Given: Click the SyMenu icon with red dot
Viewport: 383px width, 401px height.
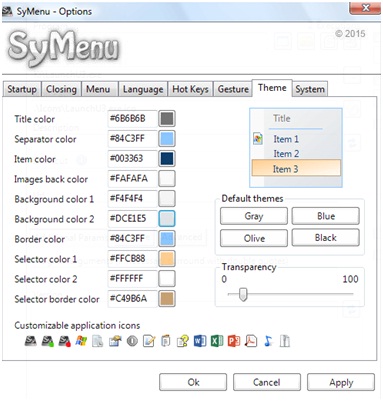Looking at the screenshot, I should 64,341.
